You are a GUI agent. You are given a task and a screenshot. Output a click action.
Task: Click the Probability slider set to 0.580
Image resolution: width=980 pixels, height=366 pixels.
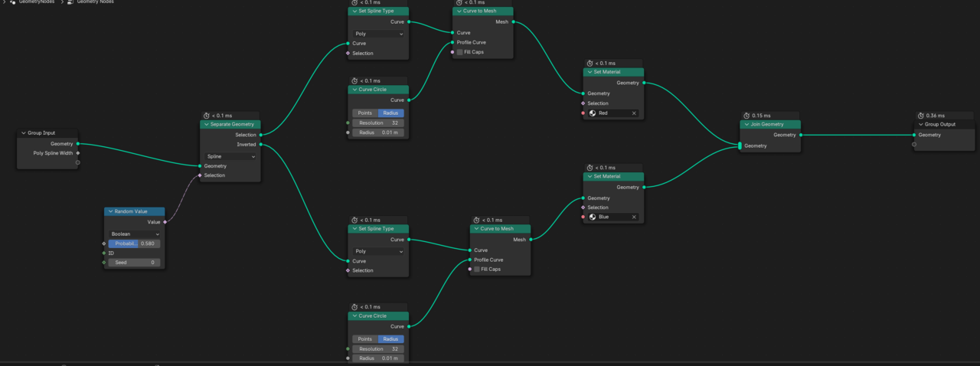[x=134, y=243]
